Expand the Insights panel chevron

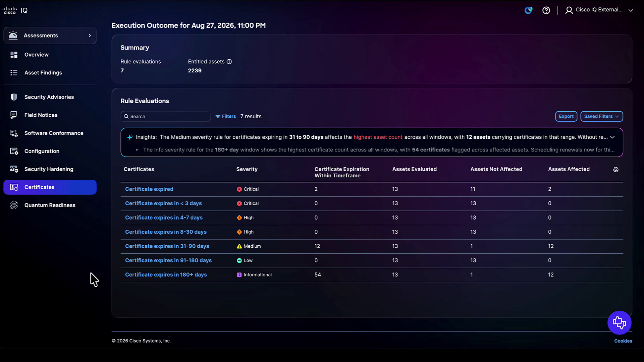612,137
